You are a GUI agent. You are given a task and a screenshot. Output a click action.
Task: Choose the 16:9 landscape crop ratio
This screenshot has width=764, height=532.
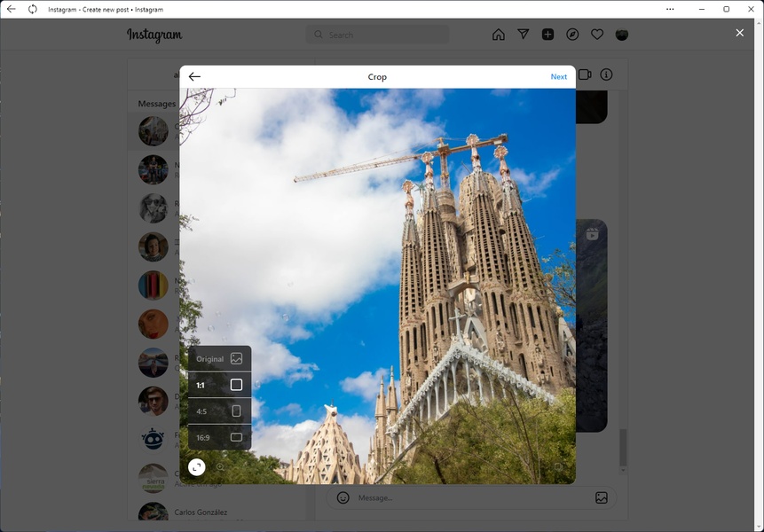[x=219, y=437]
